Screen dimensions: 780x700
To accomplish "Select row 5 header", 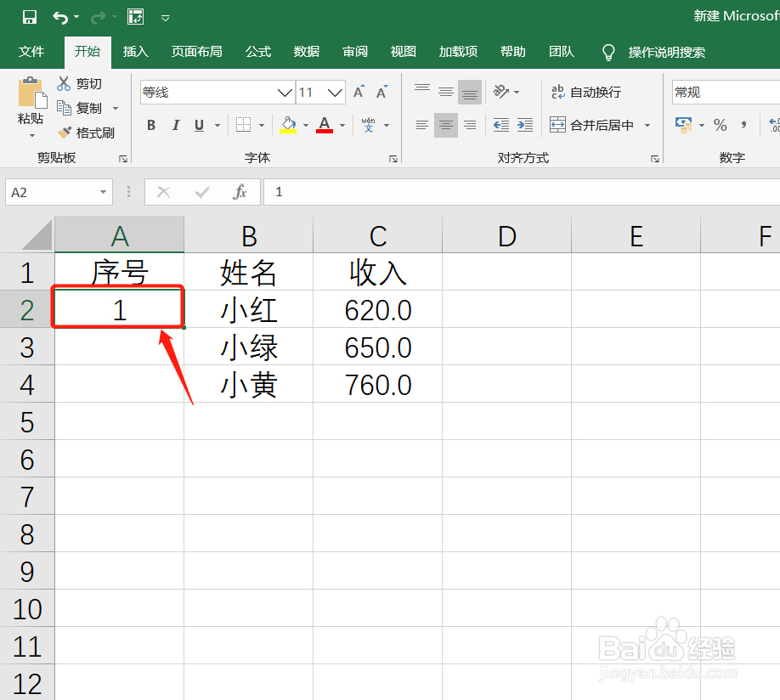I will point(27,421).
